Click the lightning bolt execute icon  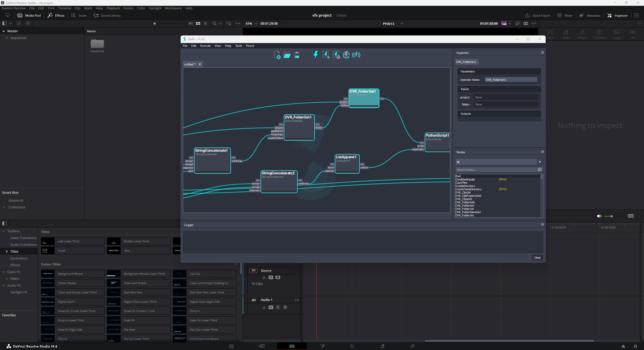316,55
